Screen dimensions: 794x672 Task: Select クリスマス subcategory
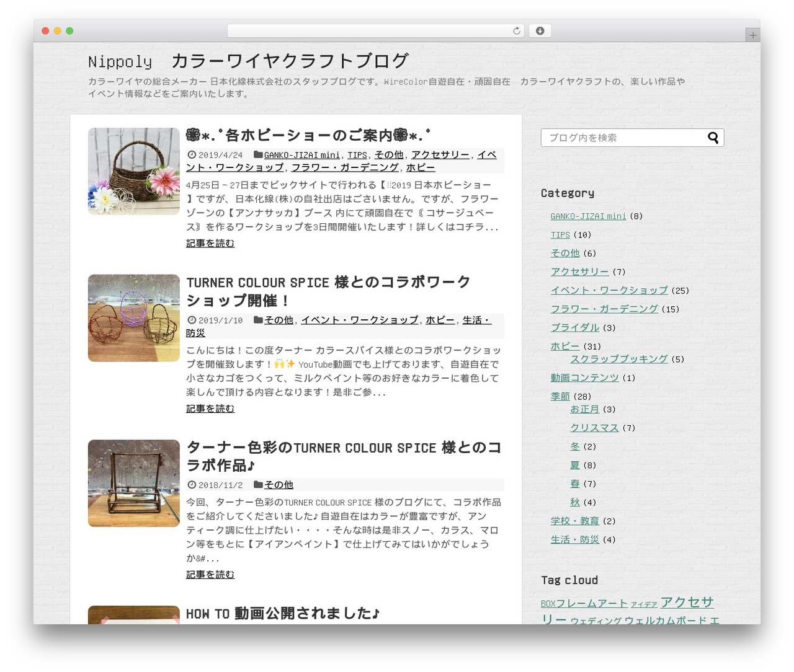[x=594, y=428]
